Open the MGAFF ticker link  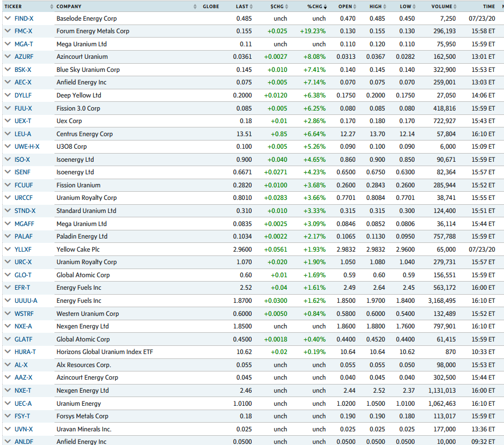[x=24, y=224]
